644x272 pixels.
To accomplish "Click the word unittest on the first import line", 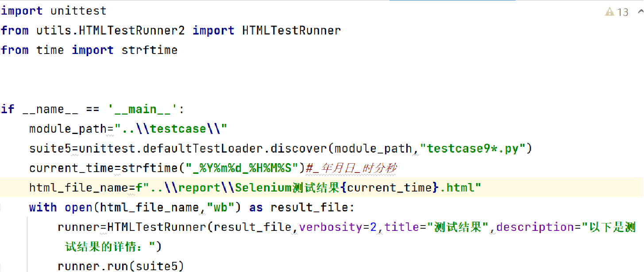I will [78, 11].
